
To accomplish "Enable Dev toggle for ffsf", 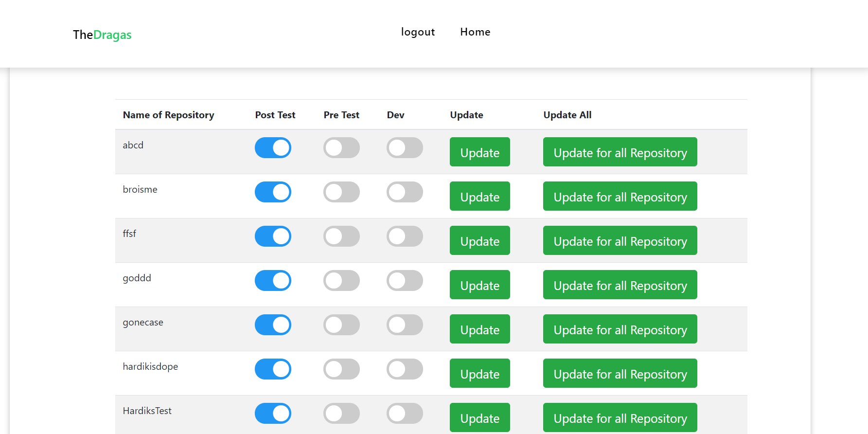I will click(405, 236).
